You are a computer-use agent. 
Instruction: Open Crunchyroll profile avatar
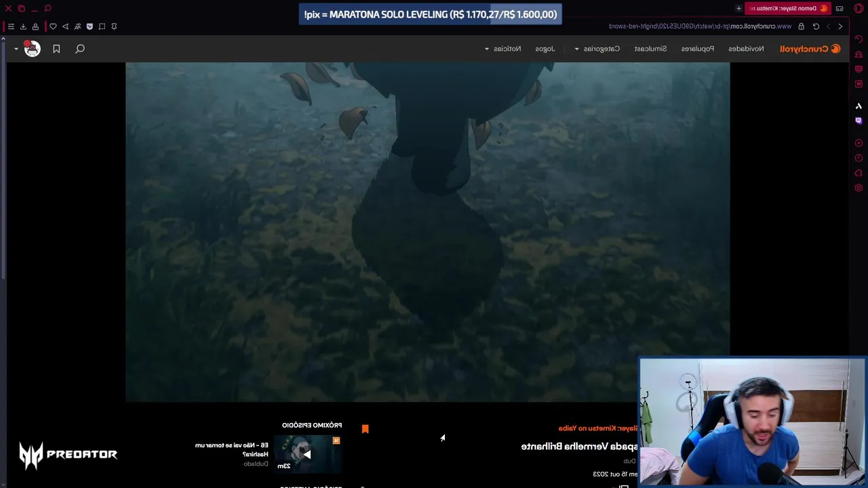(32, 49)
